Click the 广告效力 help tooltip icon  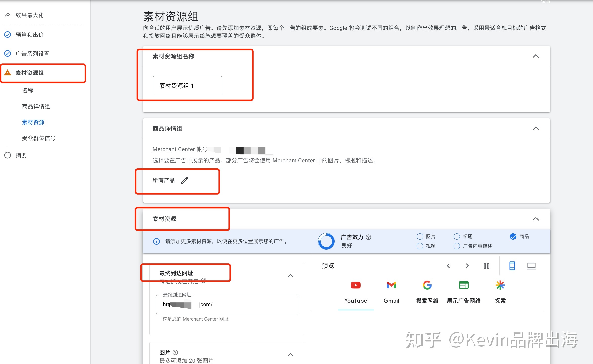coord(369,236)
